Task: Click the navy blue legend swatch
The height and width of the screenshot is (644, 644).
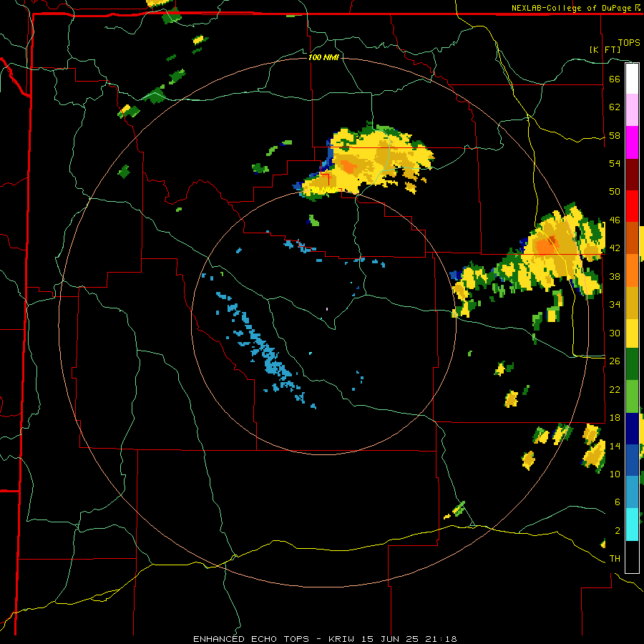Action: tap(632, 429)
